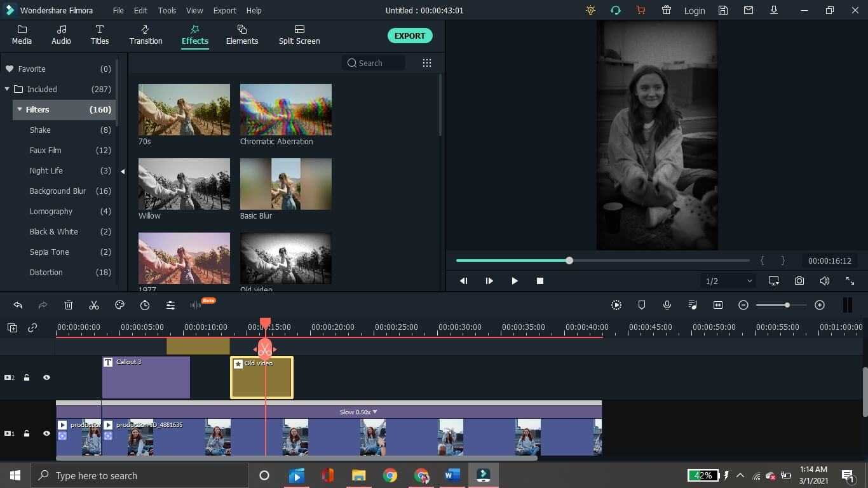Click the Login link

tap(694, 11)
